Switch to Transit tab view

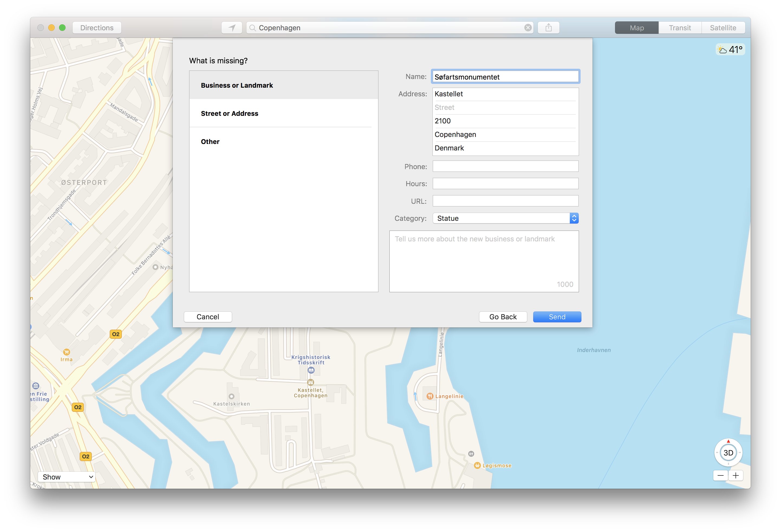(x=679, y=27)
